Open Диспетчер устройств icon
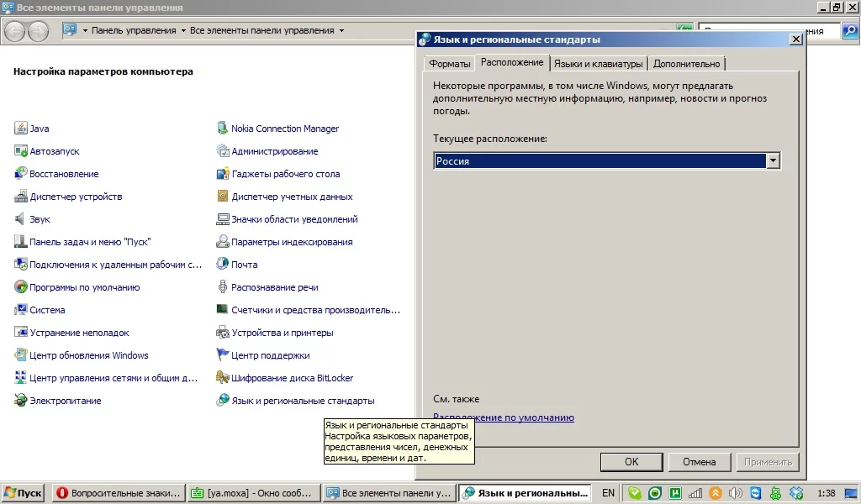The image size is (861, 504). click(21, 197)
